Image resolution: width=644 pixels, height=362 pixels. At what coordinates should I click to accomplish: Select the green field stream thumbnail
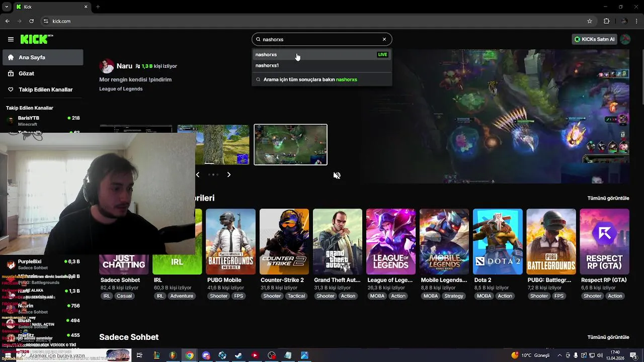213,145
